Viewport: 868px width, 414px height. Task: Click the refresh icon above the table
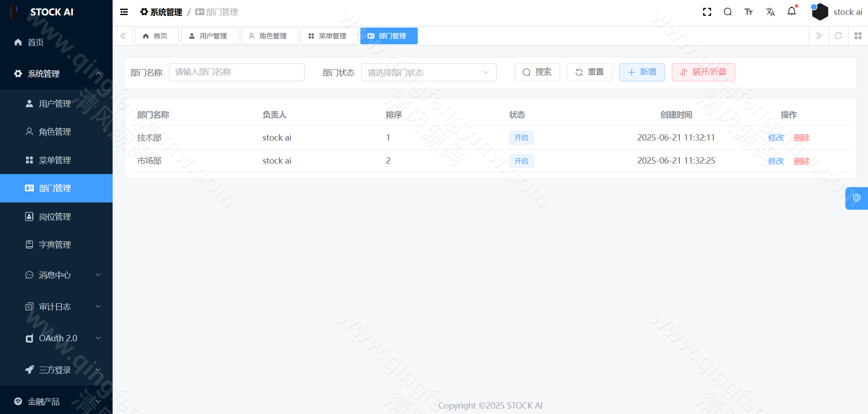838,36
